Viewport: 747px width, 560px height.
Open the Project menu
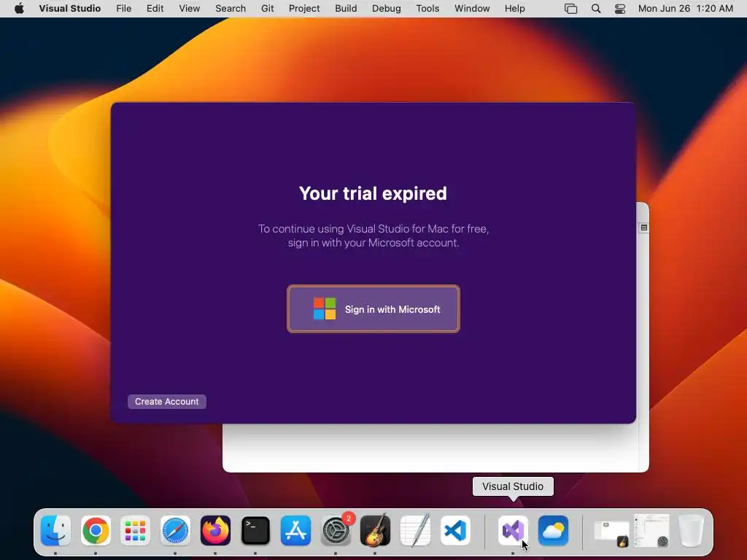[x=304, y=9]
